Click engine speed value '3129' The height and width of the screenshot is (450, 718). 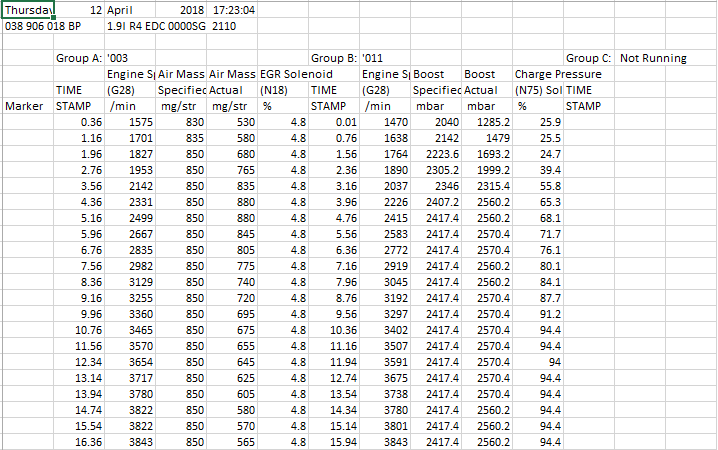coord(130,282)
